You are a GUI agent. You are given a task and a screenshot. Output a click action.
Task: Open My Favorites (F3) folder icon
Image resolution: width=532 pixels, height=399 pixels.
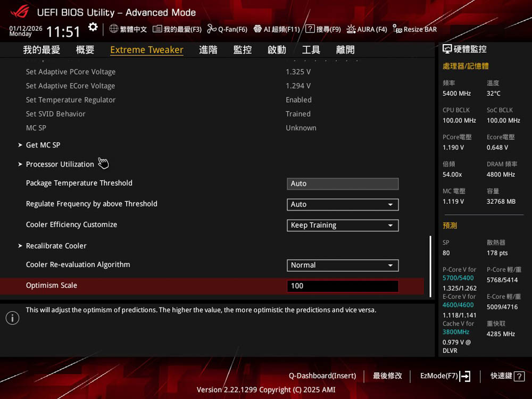157,29
